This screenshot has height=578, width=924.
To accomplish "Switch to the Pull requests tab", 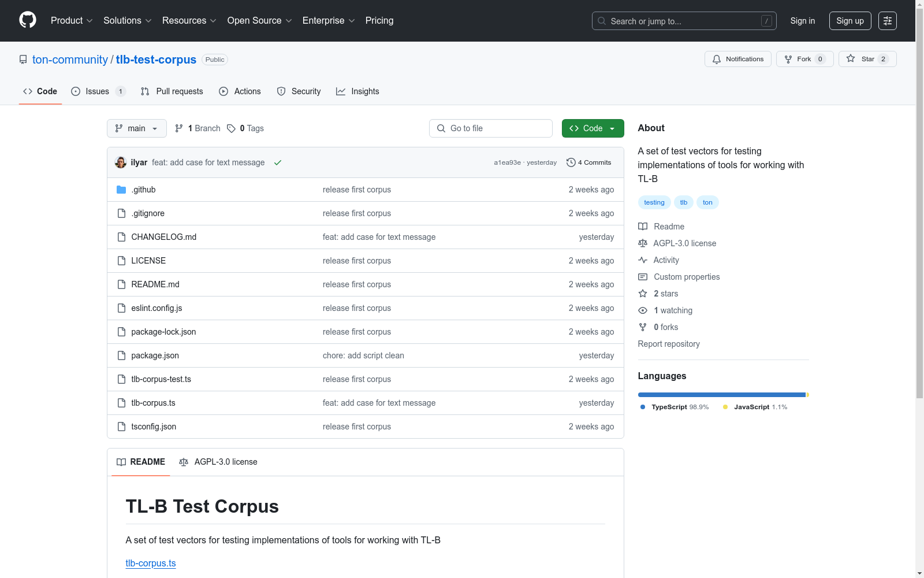I will [x=172, y=91].
